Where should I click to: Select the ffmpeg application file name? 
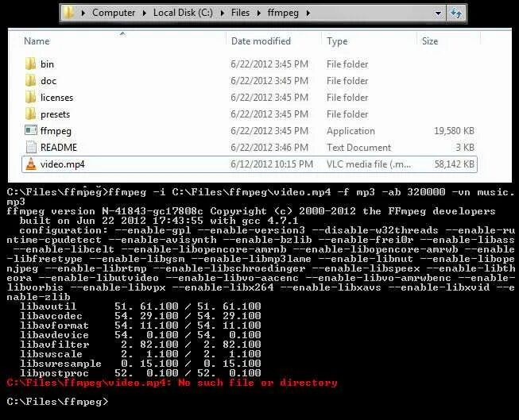[56, 131]
